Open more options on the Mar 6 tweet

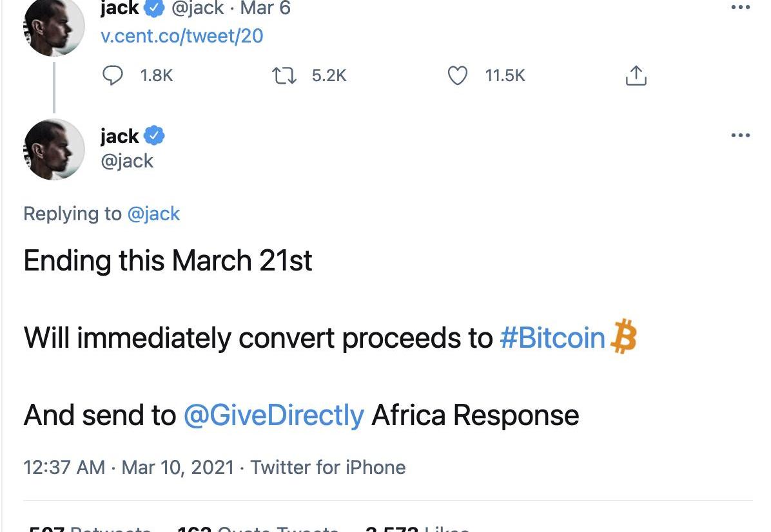pyautogui.click(x=741, y=8)
